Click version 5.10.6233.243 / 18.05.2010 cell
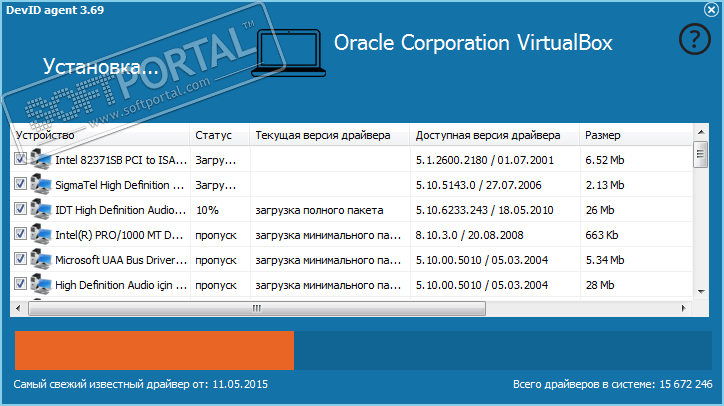724x406 pixels. pyautogui.click(x=484, y=210)
